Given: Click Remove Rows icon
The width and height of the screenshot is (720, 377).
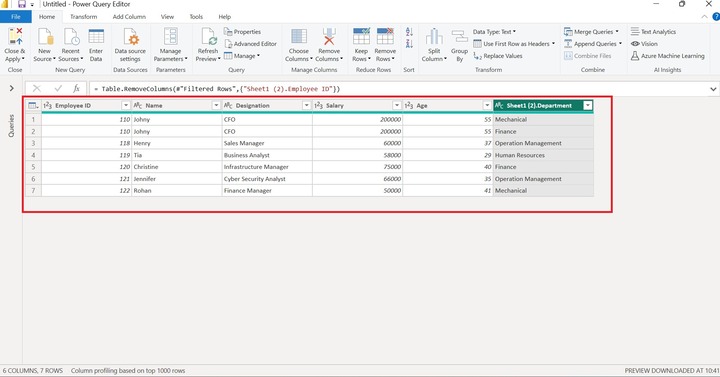Looking at the screenshot, I should point(385,36).
